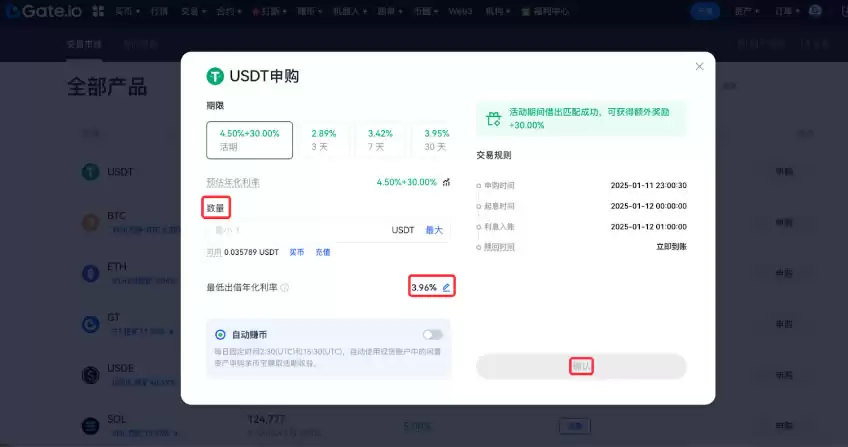Click the 0.035789 USDT available balance text

251,252
